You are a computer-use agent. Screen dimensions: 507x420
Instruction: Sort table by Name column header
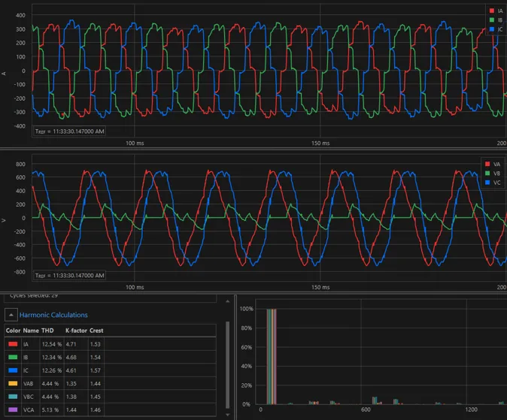point(31,331)
